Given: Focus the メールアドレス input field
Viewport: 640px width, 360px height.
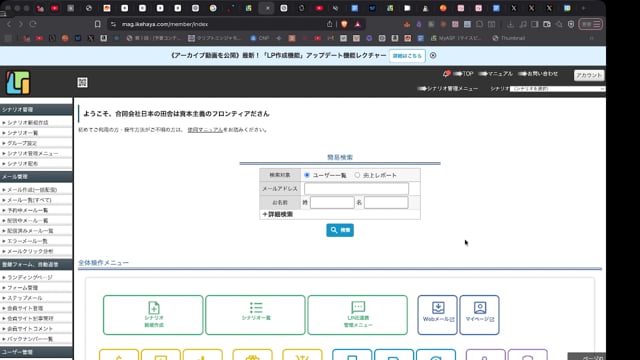Looking at the screenshot, I should (x=356, y=189).
